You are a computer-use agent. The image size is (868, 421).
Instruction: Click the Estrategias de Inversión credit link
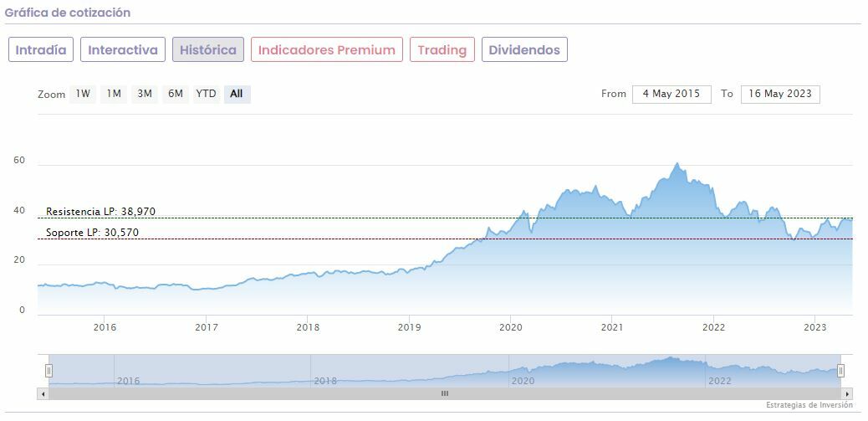pyautogui.click(x=809, y=405)
